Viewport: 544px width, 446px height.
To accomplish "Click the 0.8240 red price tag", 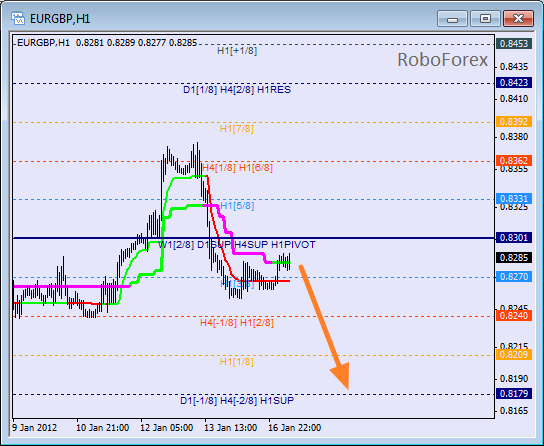I will (514, 316).
